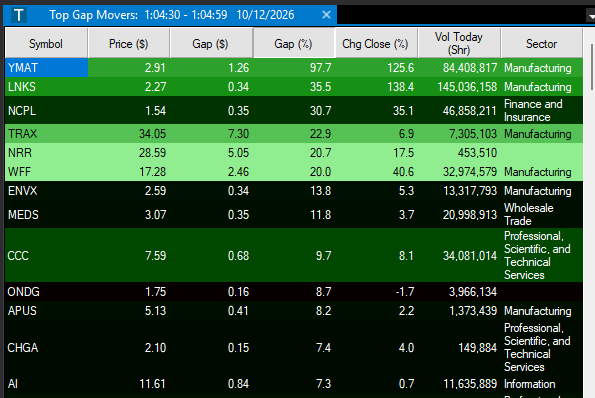
Task: Click ONDG volume 3,966,134
Action: (473, 291)
